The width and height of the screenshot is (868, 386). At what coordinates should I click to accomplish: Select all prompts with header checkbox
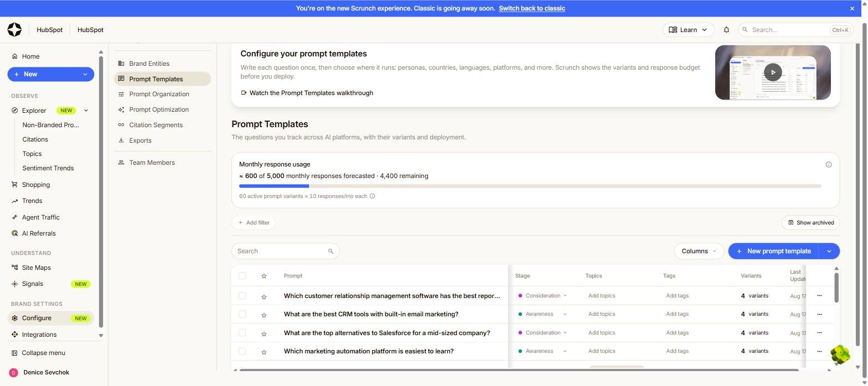[x=242, y=276]
